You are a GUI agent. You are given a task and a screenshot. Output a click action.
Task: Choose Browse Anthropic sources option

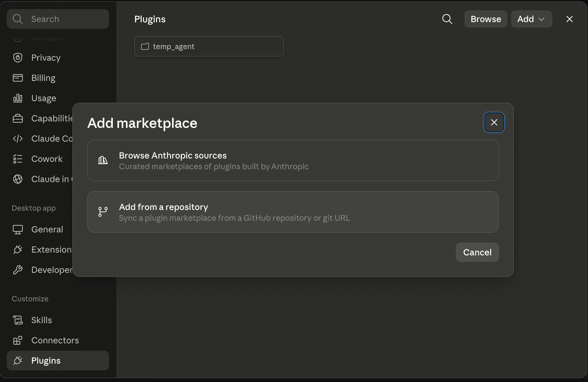click(x=293, y=160)
